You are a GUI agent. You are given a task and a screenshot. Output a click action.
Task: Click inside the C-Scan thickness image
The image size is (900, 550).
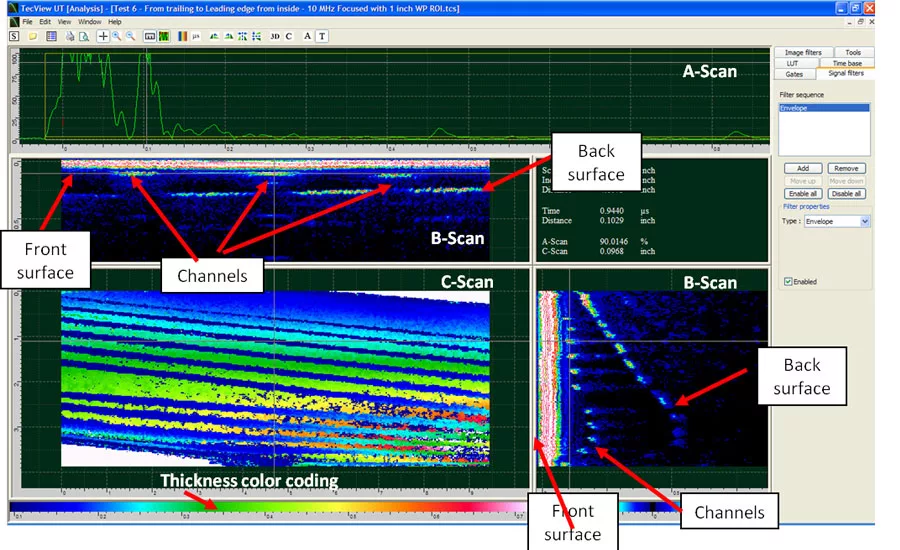tap(276, 378)
